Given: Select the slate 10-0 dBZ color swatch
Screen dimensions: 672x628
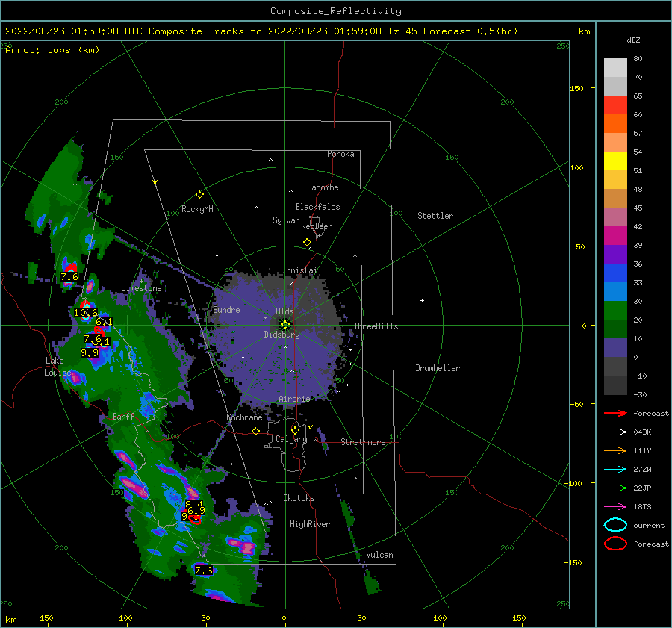Looking at the screenshot, I should point(615,348).
